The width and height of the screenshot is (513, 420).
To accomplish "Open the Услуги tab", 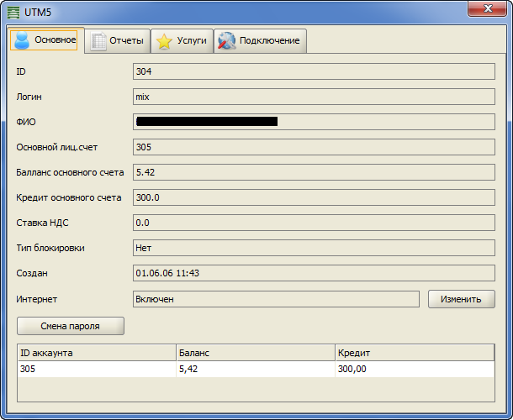I will pos(182,41).
